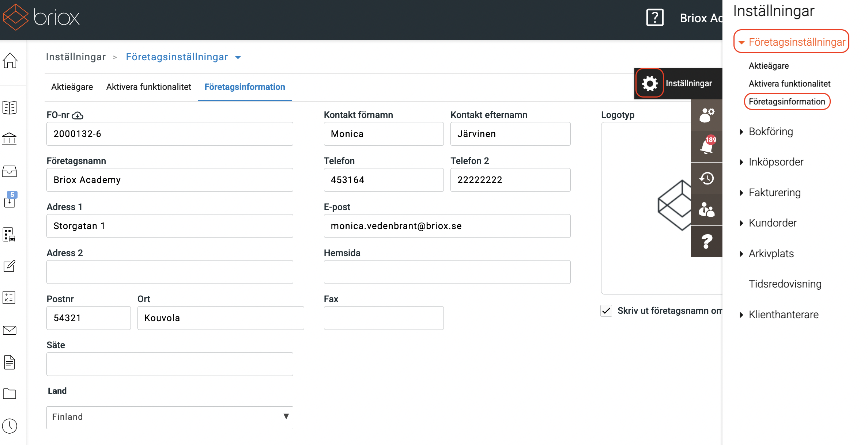868x445 pixels.
Task: Click the E-post input field
Action: pos(447,226)
